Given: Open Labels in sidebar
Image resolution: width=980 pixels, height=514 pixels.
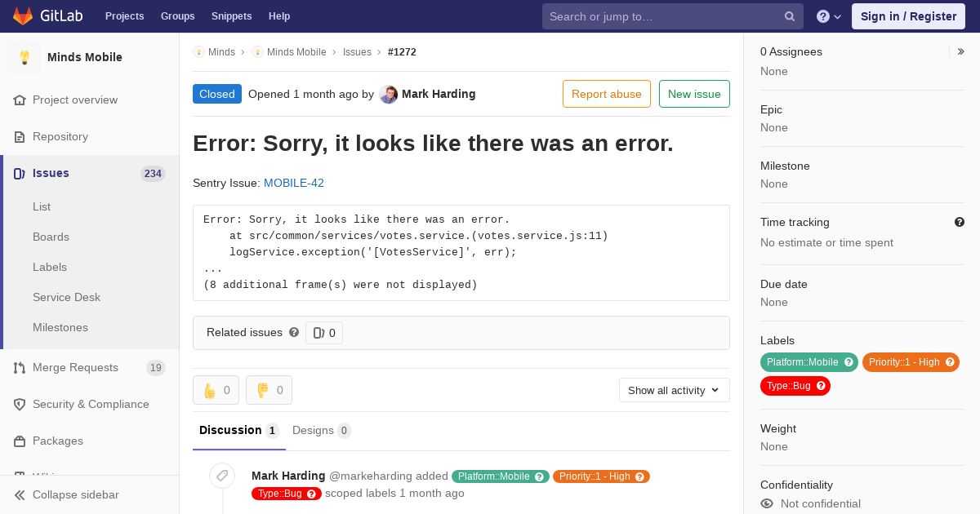Looking at the screenshot, I should pyautogui.click(x=50, y=267).
